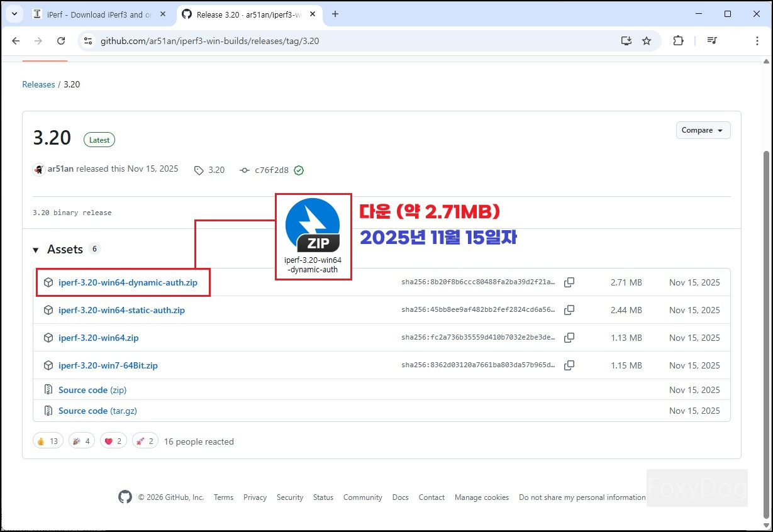Open the Compare dropdown
The width and height of the screenshot is (773, 532).
pyautogui.click(x=703, y=130)
